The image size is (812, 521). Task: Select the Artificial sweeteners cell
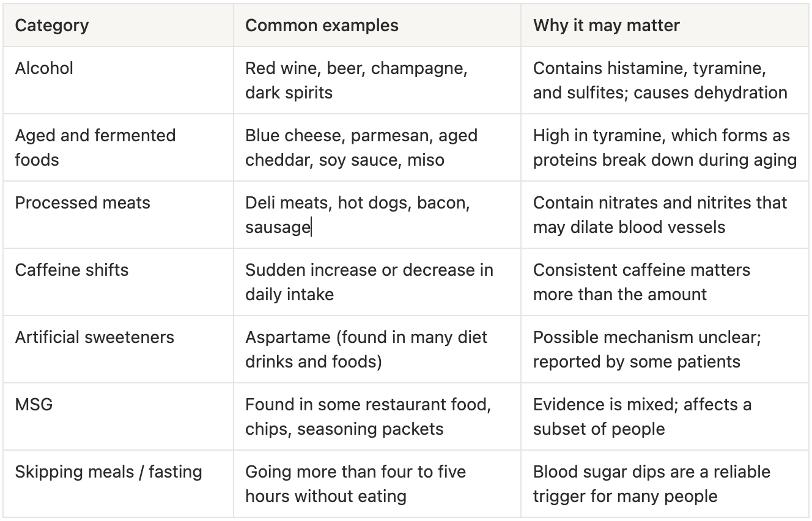click(118, 349)
